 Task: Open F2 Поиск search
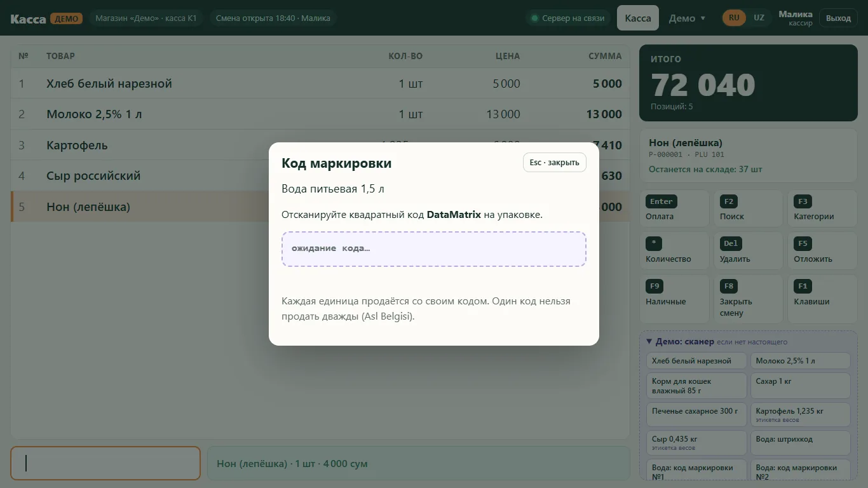coord(748,208)
